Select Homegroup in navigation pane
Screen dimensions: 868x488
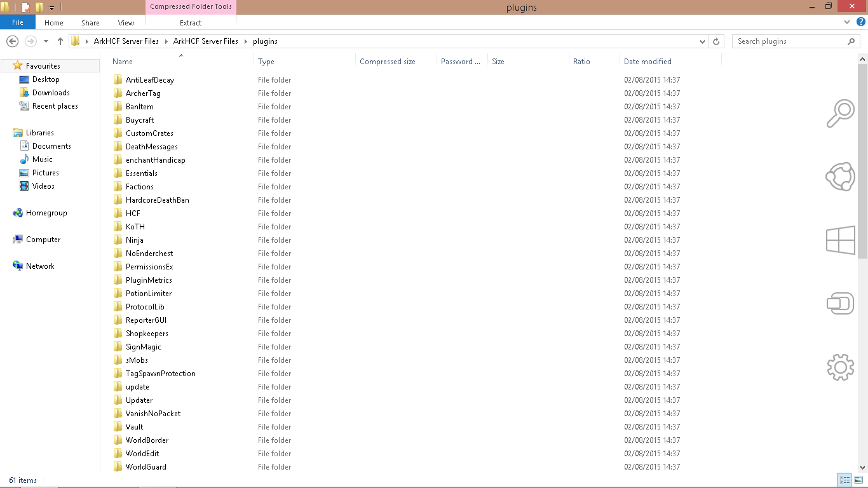click(x=46, y=213)
